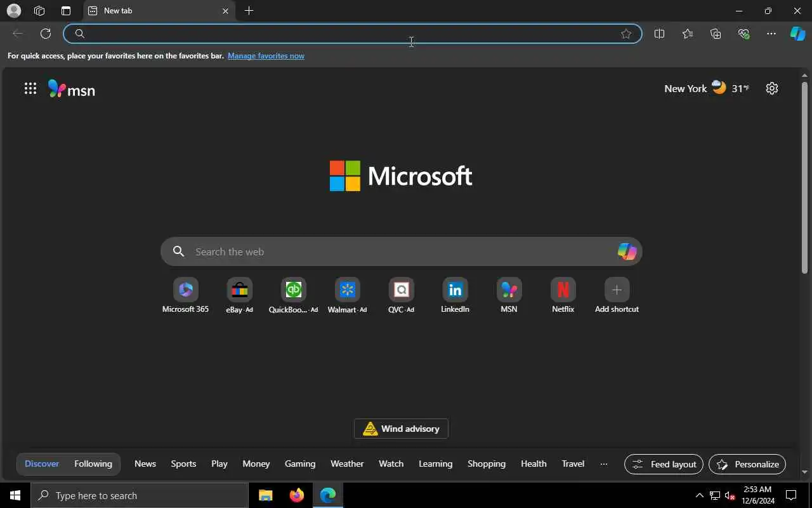Image resolution: width=812 pixels, height=508 pixels.
Task: Add this page to favorites star
Action: click(626, 34)
